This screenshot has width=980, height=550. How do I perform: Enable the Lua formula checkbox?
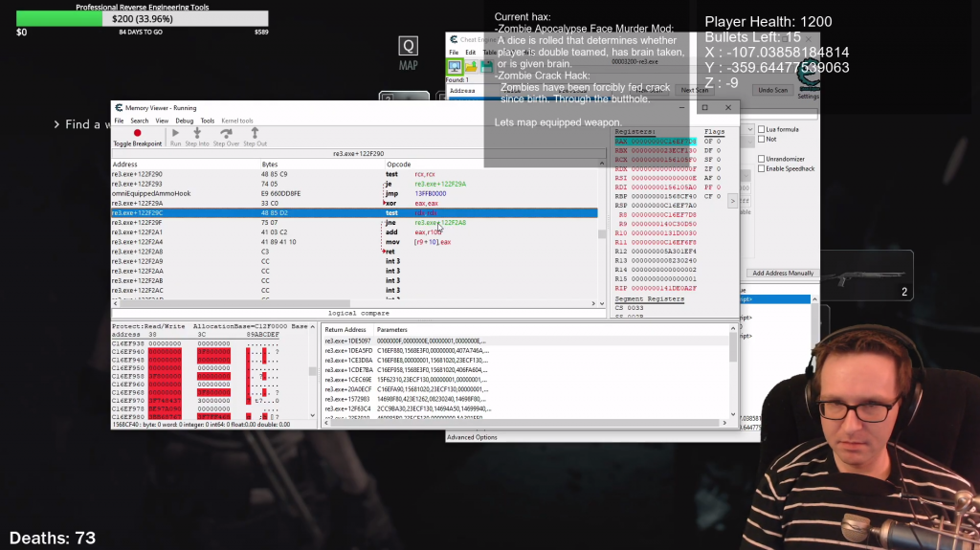point(762,129)
